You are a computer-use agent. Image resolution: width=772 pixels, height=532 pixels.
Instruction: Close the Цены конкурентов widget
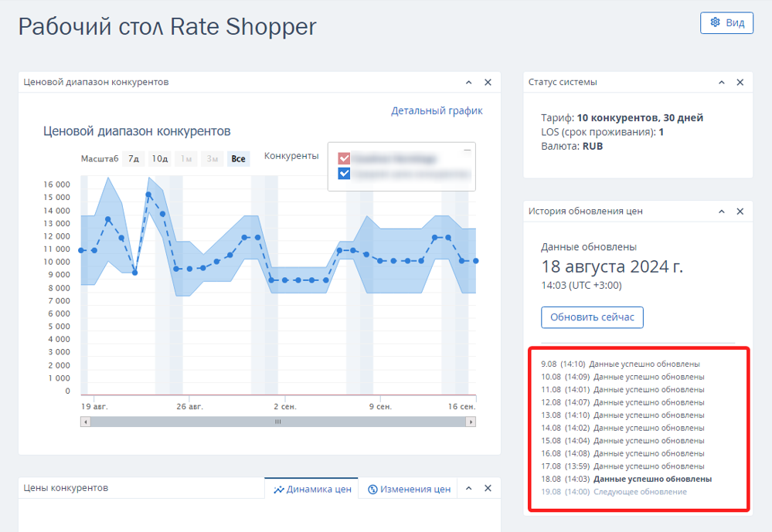488,488
